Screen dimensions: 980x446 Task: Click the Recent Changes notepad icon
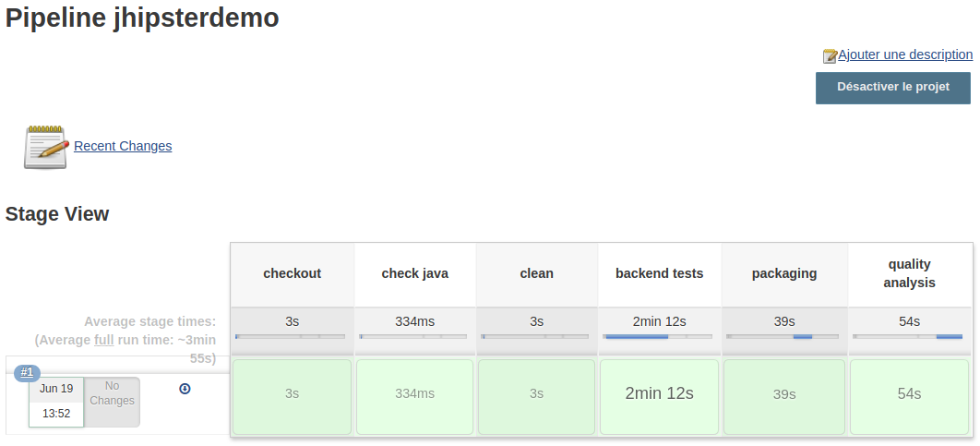(x=46, y=147)
